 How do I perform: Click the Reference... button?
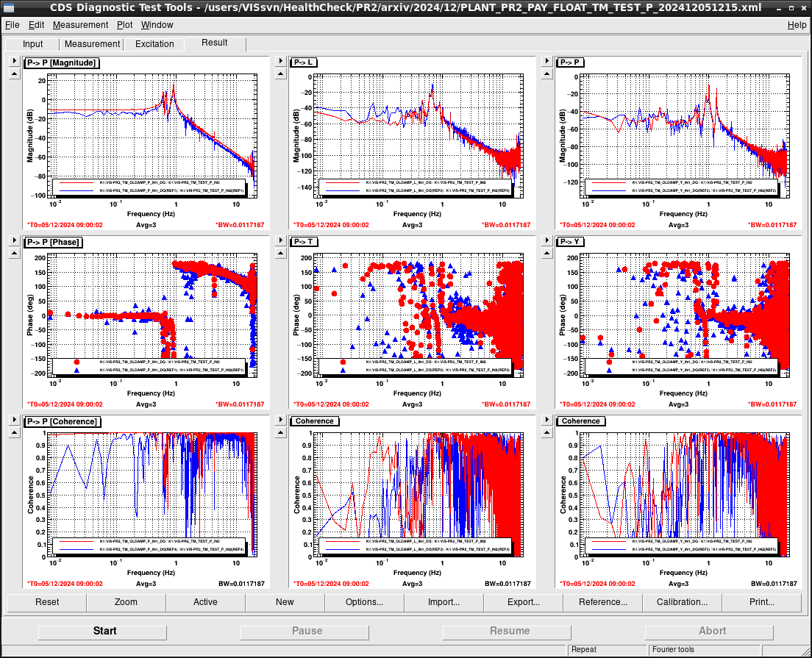click(603, 602)
